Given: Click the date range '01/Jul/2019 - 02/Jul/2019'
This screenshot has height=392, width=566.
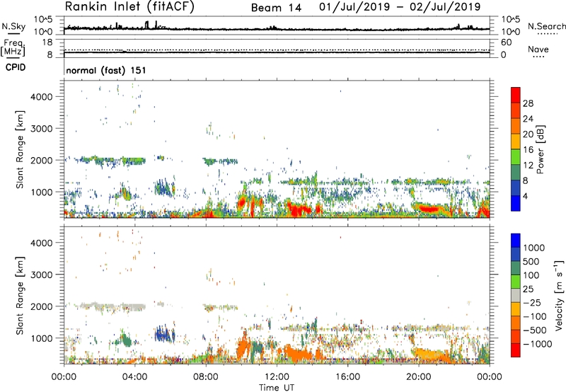Looking at the screenshot, I should [400, 7].
